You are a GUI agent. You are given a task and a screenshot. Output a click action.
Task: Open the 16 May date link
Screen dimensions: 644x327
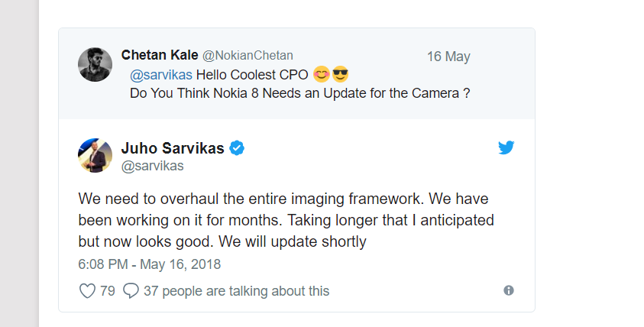(x=448, y=57)
